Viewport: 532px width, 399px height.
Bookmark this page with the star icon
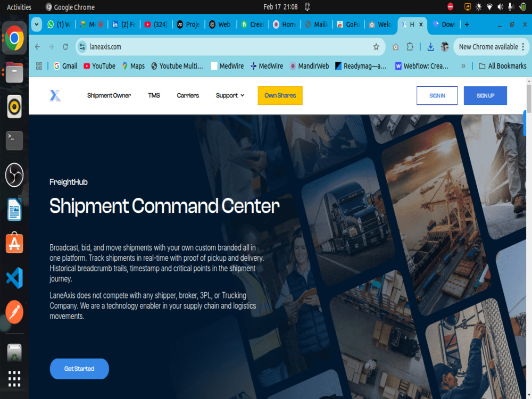click(x=376, y=47)
